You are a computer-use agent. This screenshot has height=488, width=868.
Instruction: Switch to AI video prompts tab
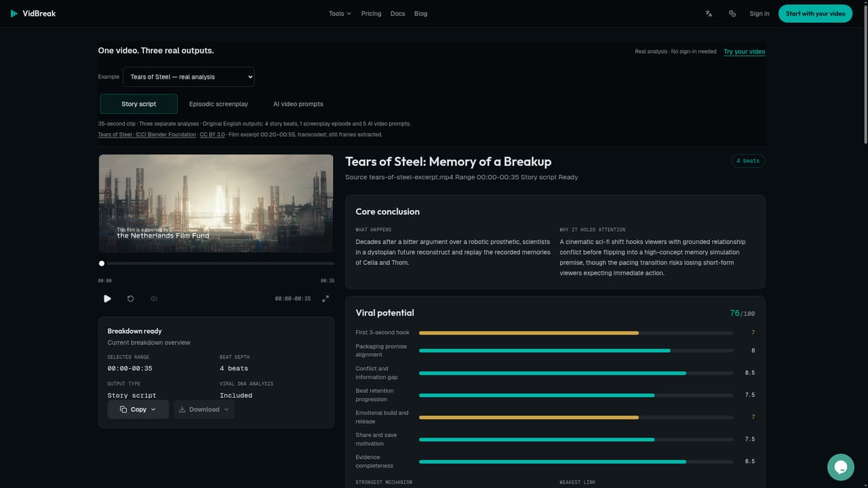click(x=298, y=104)
